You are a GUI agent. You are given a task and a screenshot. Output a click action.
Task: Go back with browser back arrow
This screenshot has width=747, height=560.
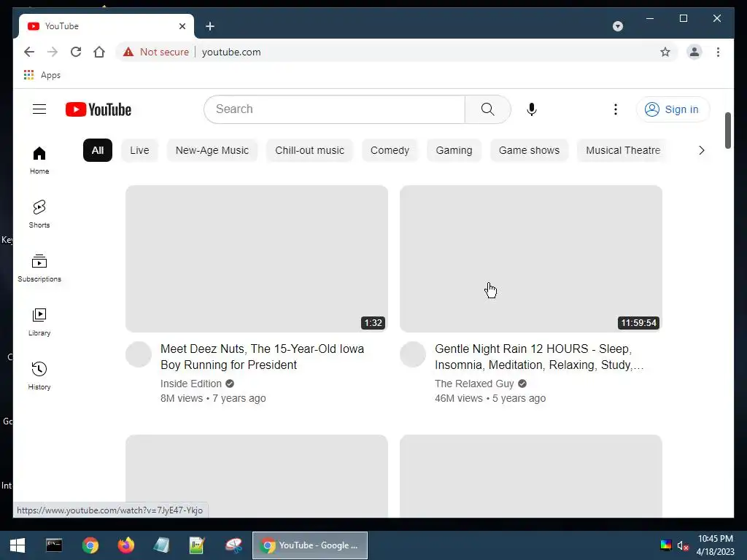(29, 52)
